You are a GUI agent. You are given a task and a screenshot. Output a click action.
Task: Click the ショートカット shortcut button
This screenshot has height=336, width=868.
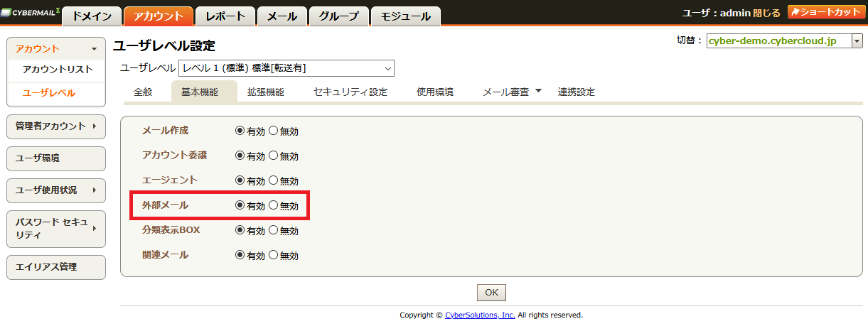823,13
